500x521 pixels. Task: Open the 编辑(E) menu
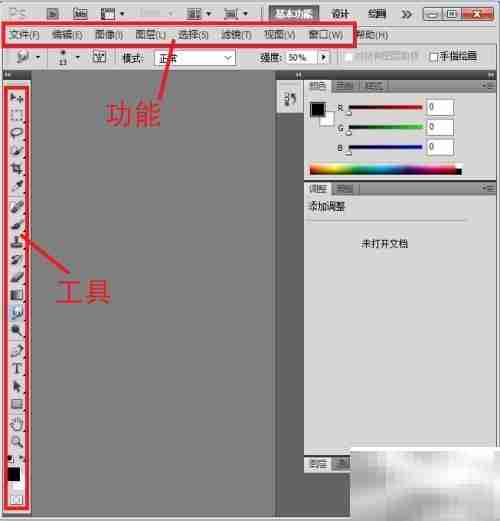[67, 34]
